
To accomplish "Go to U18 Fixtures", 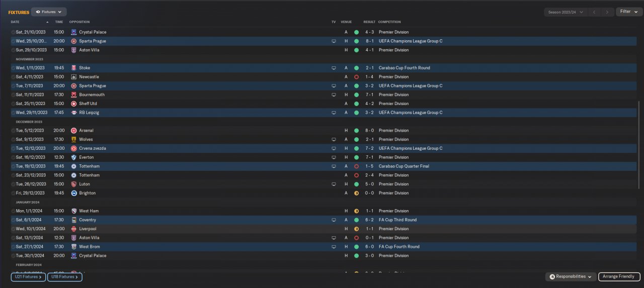I will 65,277.
